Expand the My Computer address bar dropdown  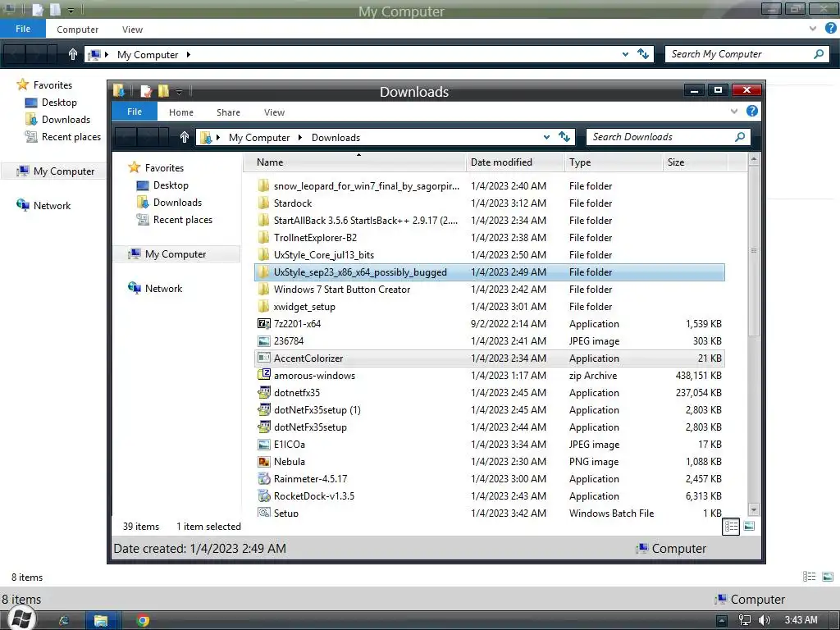(x=625, y=54)
